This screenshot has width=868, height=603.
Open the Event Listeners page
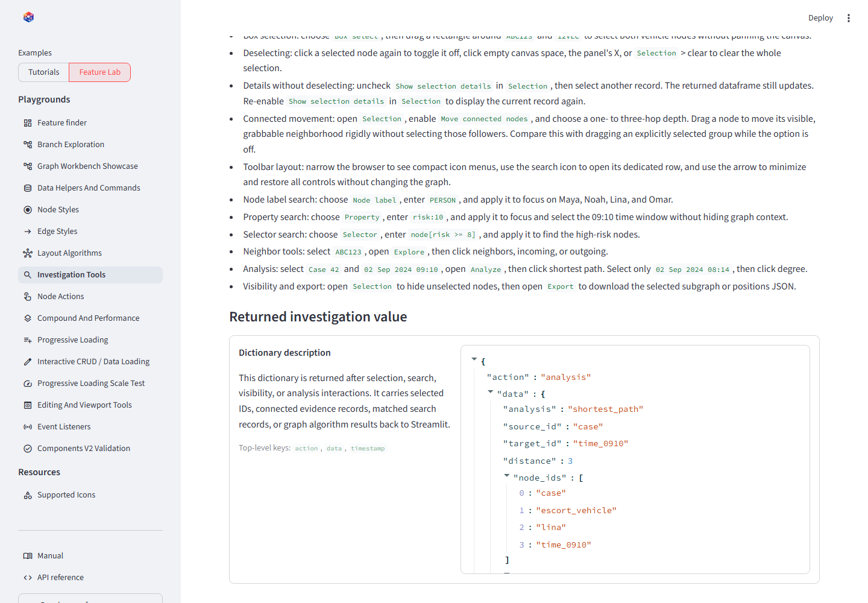tap(90, 427)
